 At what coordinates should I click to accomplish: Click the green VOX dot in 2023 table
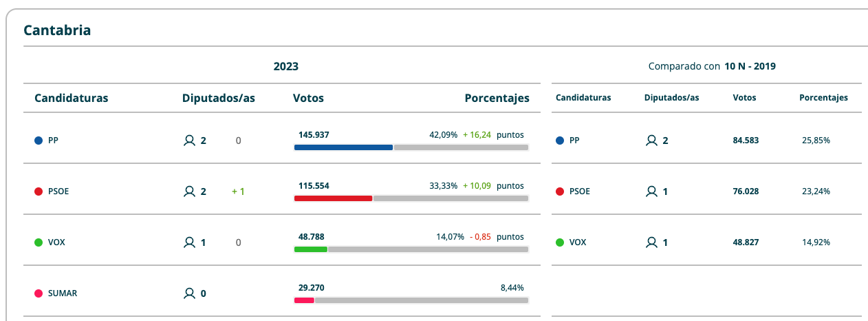[x=39, y=242]
